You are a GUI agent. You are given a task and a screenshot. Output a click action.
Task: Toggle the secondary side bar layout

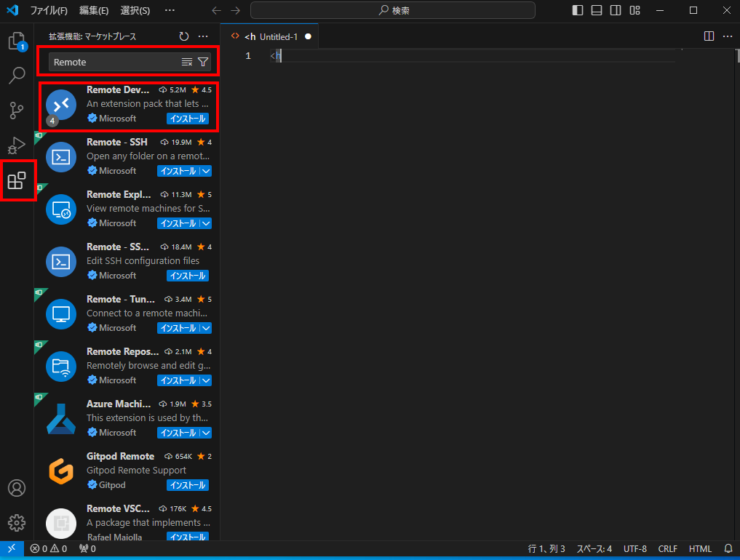click(616, 10)
